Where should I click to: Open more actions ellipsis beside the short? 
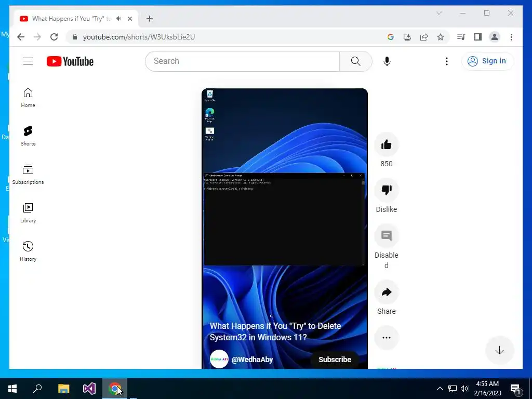(x=387, y=338)
